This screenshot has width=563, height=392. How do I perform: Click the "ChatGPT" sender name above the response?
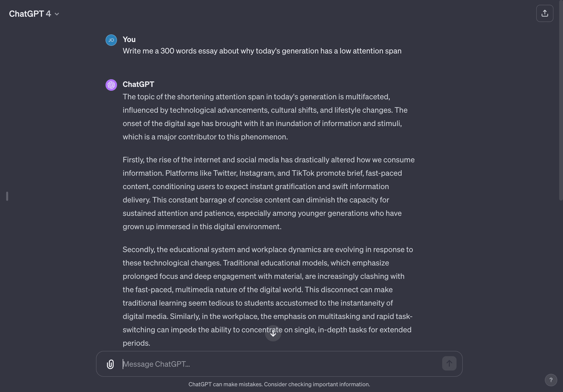click(x=138, y=84)
